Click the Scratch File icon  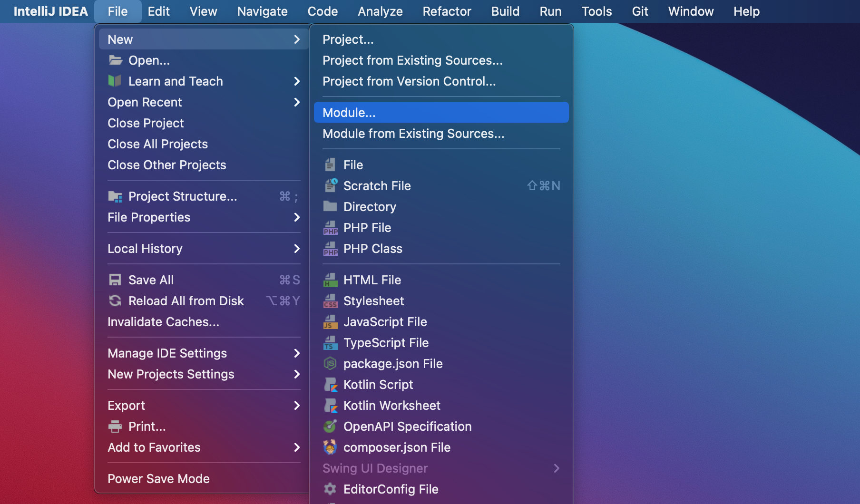point(331,185)
